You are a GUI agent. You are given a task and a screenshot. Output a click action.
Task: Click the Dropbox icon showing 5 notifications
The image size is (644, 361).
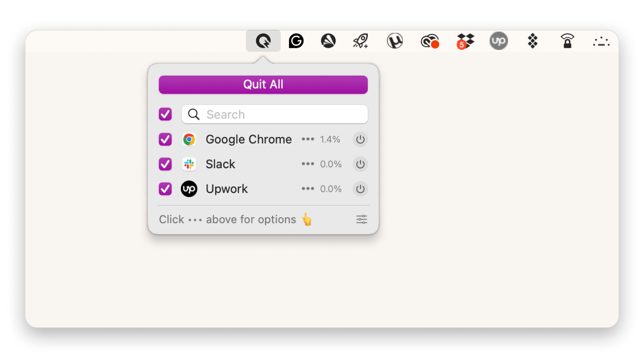click(x=465, y=41)
